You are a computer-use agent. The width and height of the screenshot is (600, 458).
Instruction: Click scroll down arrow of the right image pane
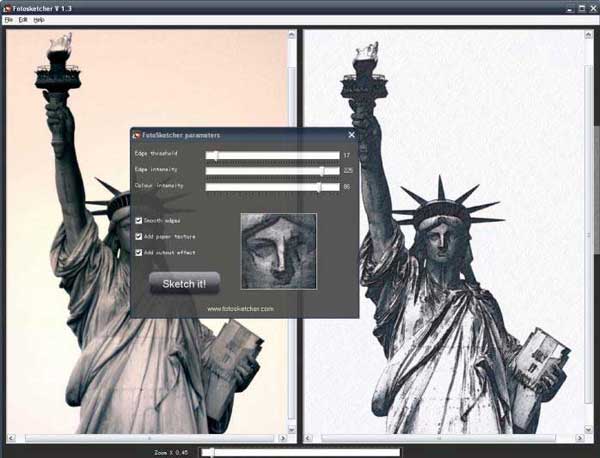[588, 429]
